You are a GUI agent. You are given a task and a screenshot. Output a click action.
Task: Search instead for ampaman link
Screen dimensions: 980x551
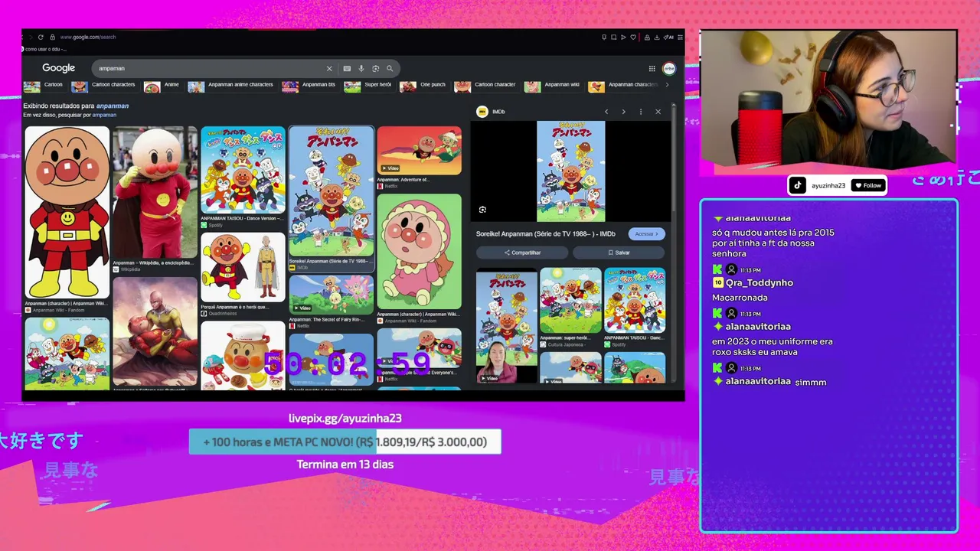(104, 115)
